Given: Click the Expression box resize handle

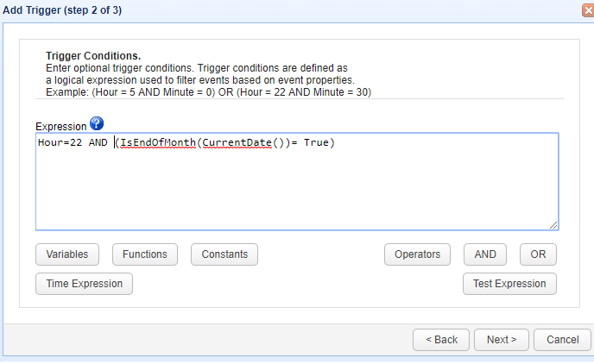Looking at the screenshot, I should 553,225.
